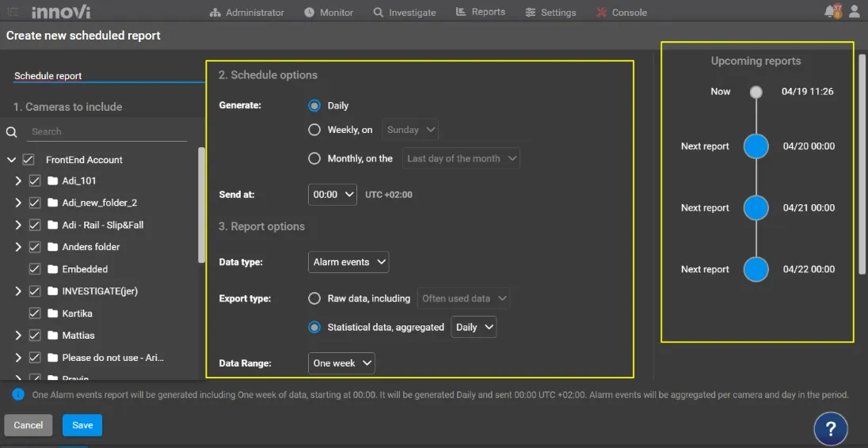
Task: Click the search magnifier icon in cameras panel
Action: point(12,131)
